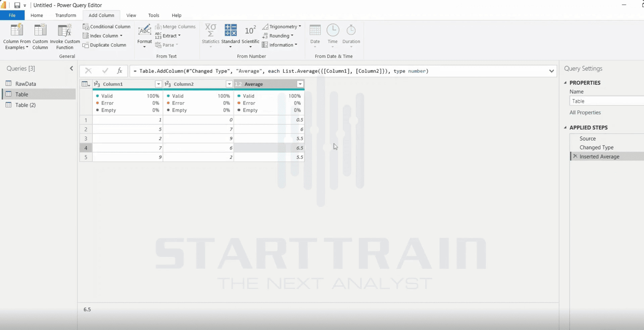Screen dimensions: 644x330
Task: Click the Duplicate Column command
Action: [x=104, y=45]
